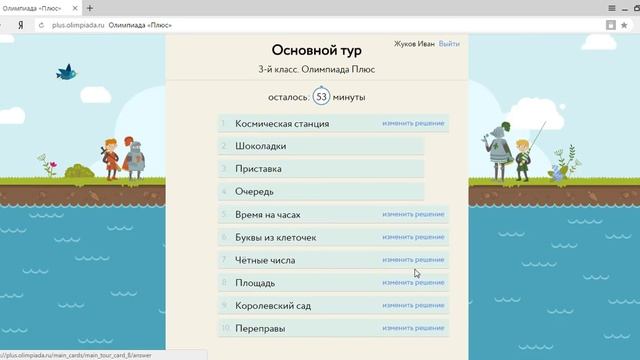Viewport: 640px width, 360px height.
Task: Open task Переправы
Action: 260,329
